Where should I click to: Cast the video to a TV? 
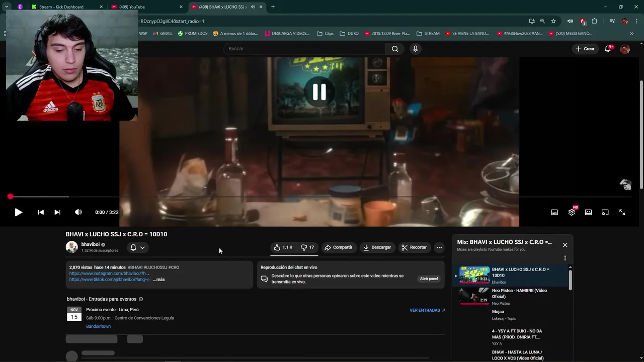(x=605, y=212)
